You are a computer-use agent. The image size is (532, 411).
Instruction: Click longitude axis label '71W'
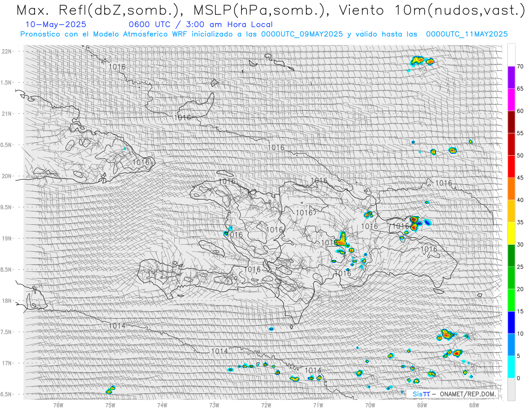coord(318,405)
